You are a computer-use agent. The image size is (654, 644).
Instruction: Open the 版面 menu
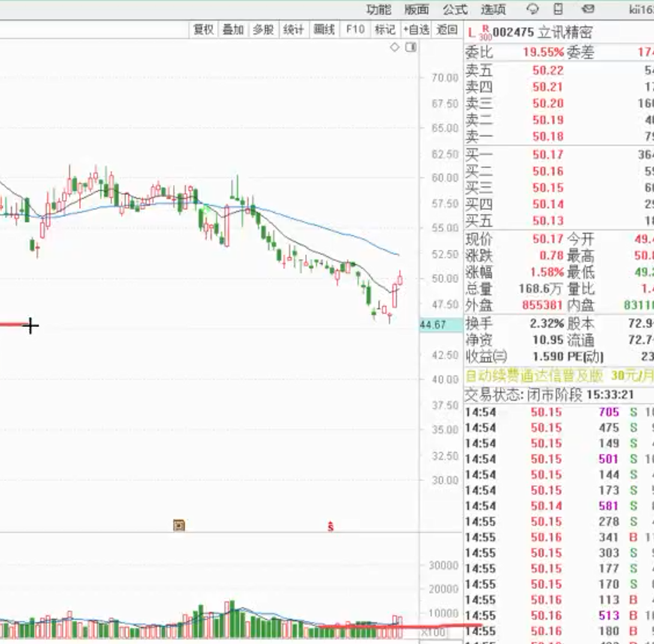[417, 10]
